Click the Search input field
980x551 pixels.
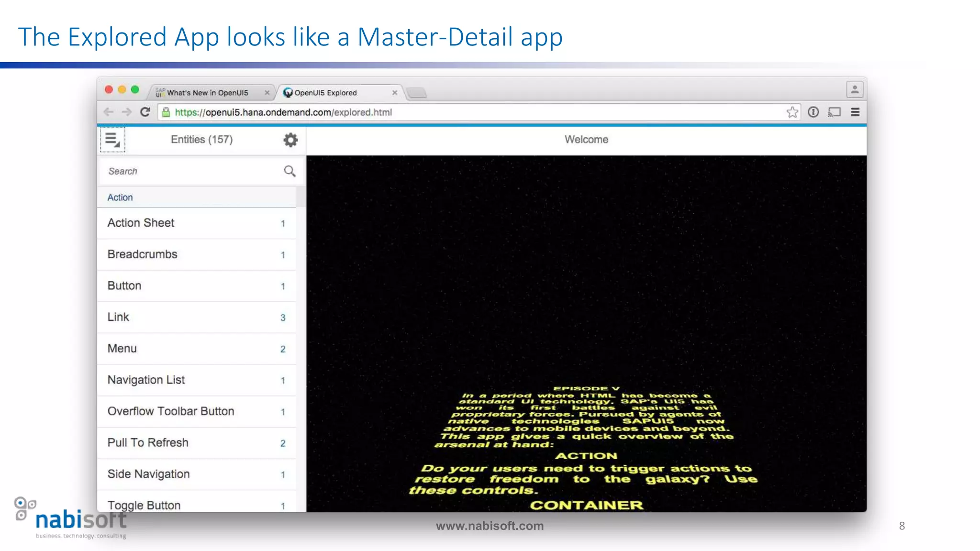click(191, 171)
